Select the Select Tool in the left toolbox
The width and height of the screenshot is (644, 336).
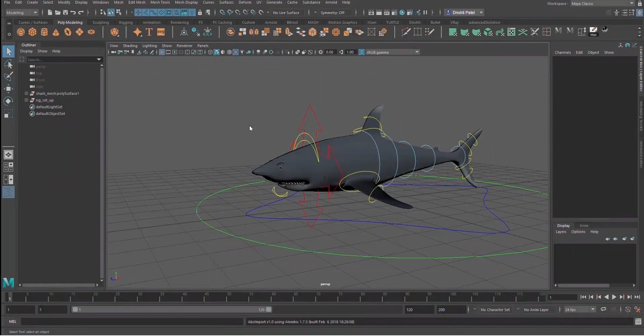tap(8, 51)
